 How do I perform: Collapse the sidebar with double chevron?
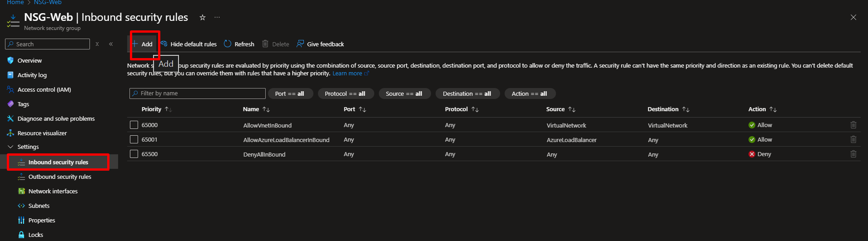pyautogui.click(x=111, y=44)
